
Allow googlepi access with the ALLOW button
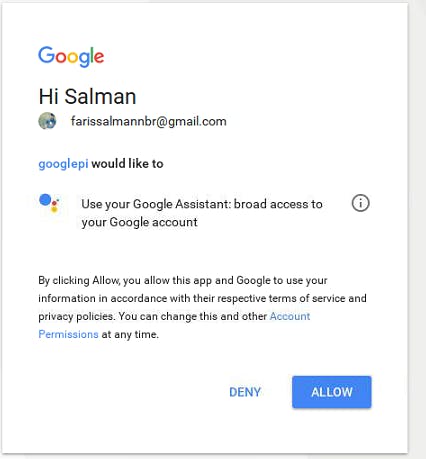click(332, 392)
